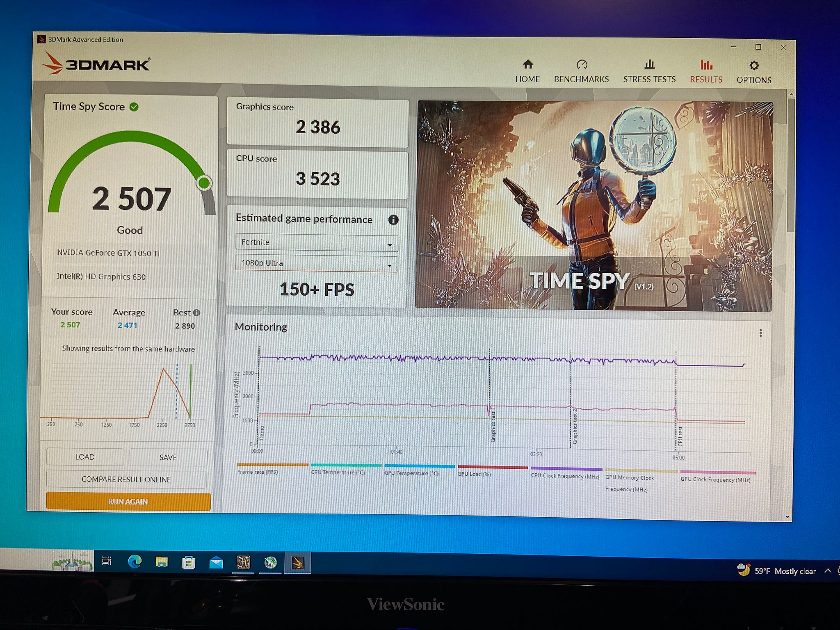Expand the 1080p Ultra resolution dropdown

pos(317,263)
